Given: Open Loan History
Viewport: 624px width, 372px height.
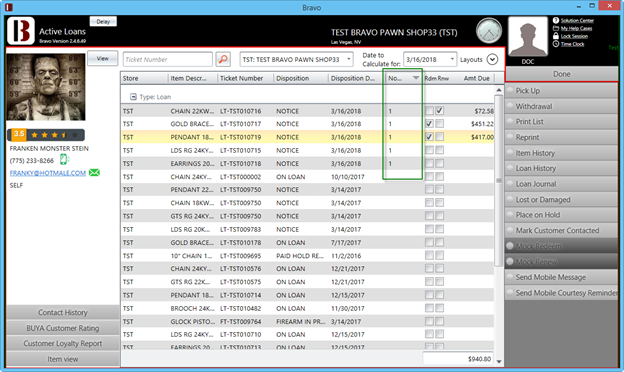Looking at the screenshot, I should pos(562,168).
